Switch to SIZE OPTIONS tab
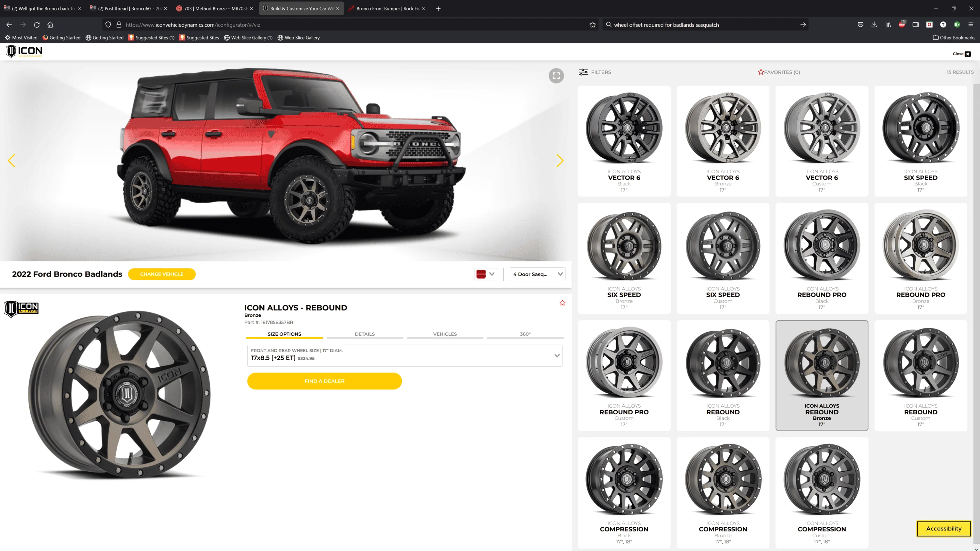Image resolution: width=980 pixels, height=551 pixels. (284, 334)
